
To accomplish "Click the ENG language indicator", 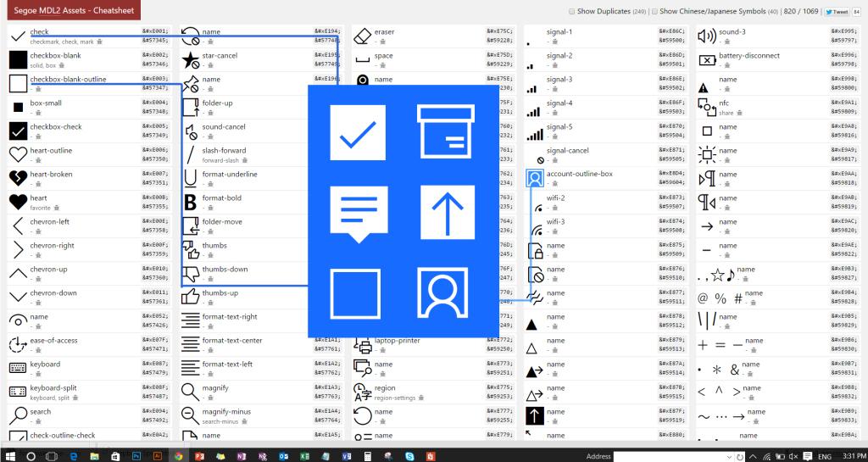I will click(x=825, y=457).
